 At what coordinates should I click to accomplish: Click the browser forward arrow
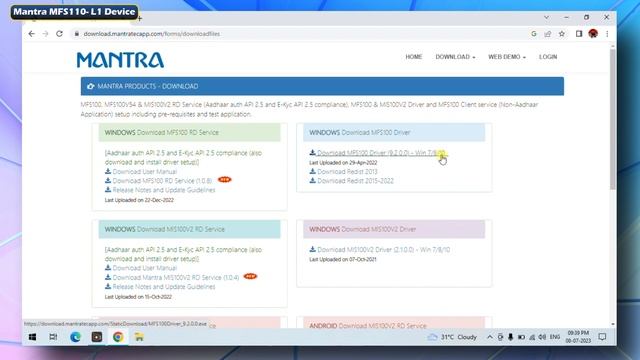45,34
